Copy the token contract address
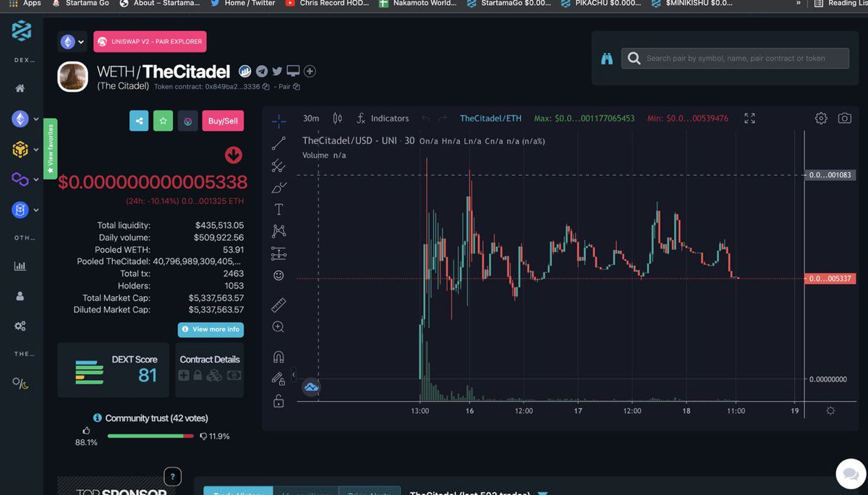 (x=266, y=87)
